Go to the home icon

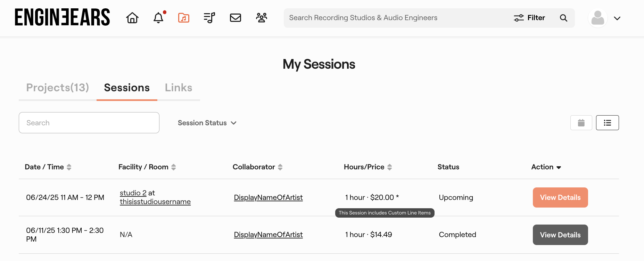point(132,18)
